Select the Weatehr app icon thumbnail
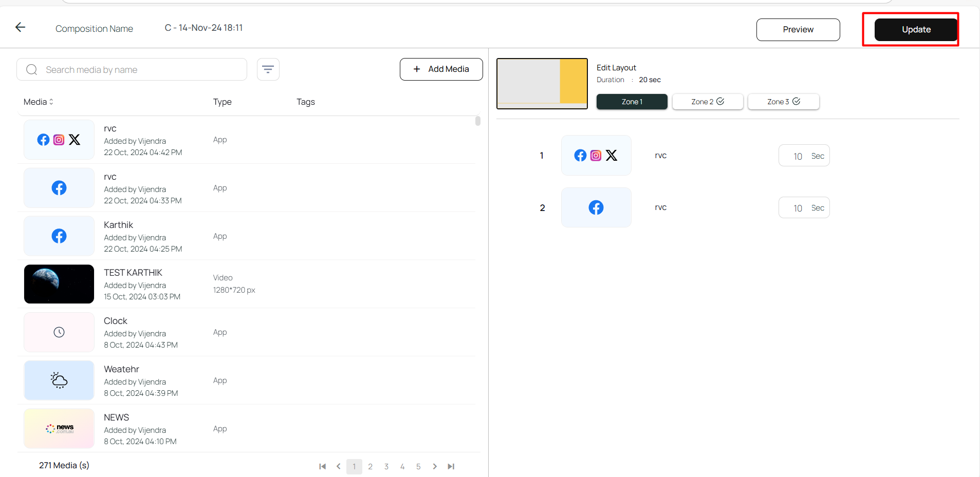980x477 pixels. [59, 380]
